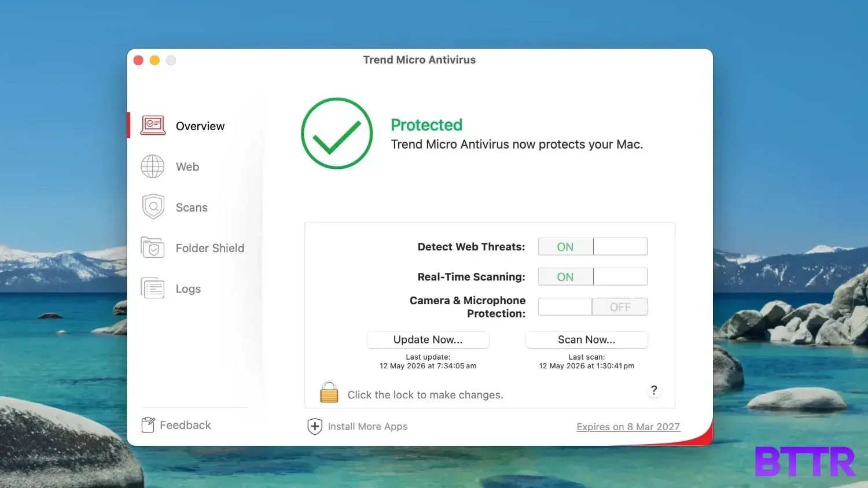The height and width of the screenshot is (488, 868).
Task: Click the 'Trend Micro Antivirus' window title
Action: click(420, 60)
